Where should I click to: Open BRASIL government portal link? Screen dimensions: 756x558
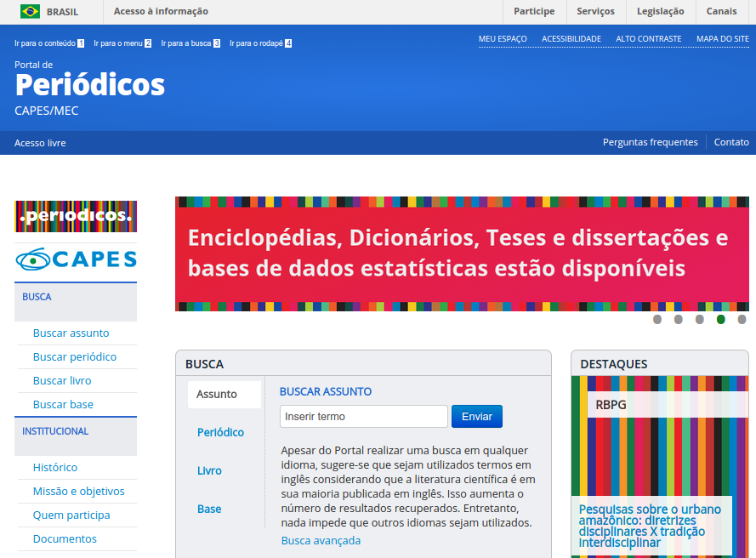tap(62, 12)
